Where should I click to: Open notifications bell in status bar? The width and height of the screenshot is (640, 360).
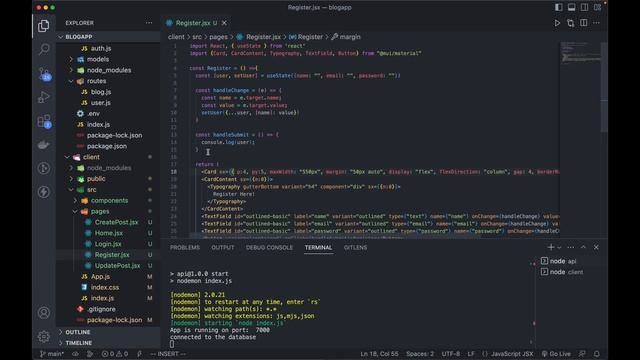click(x=597, y=354)
